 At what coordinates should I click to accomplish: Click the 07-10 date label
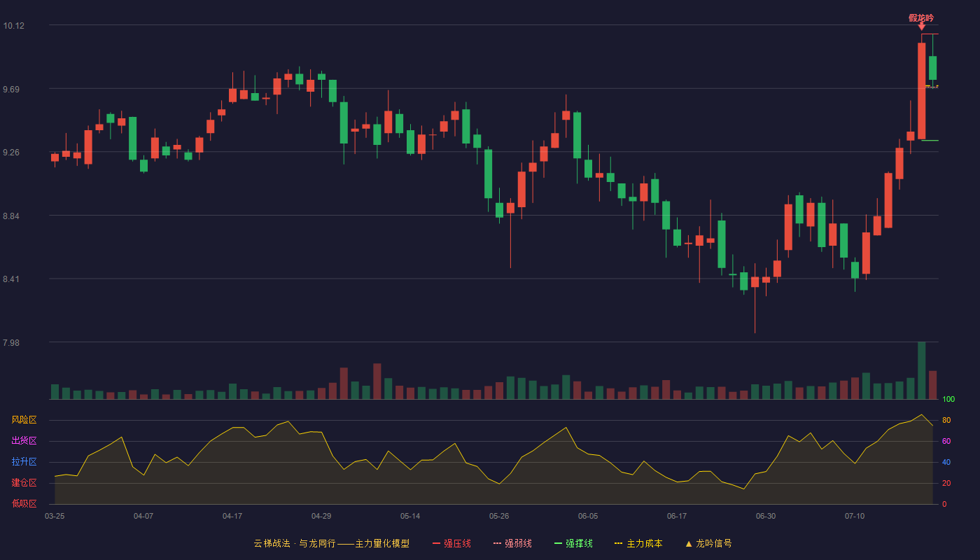[x=855, y=516]
